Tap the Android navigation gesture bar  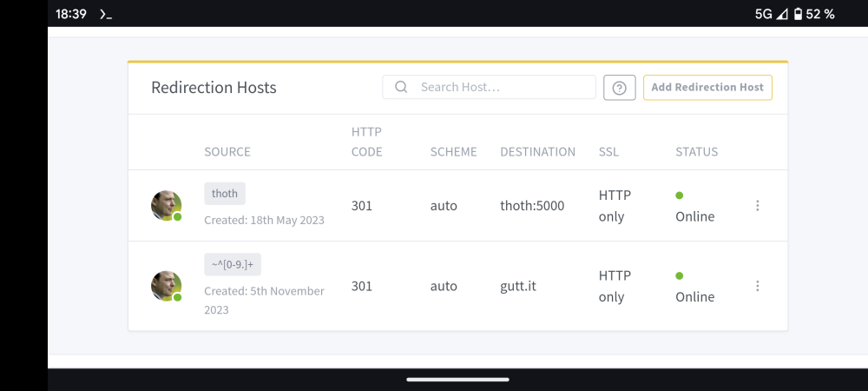(457, 380)
